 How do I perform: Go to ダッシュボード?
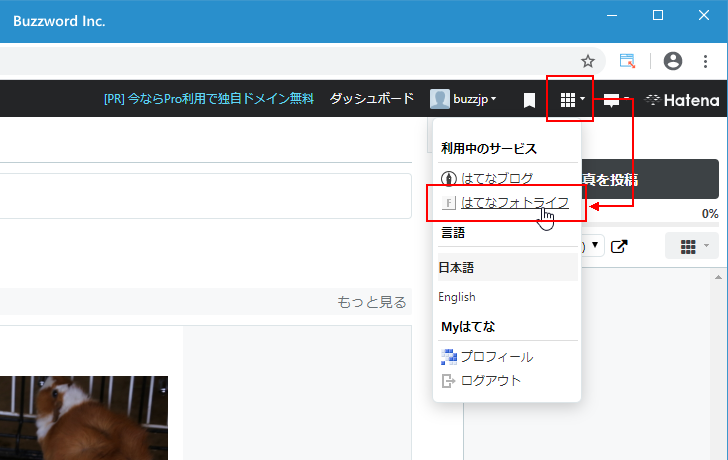371,98
